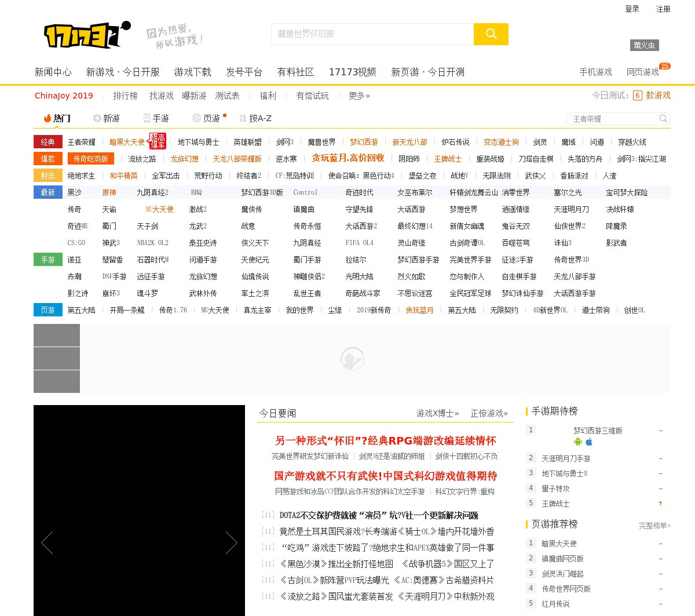
Task: Switch to the 手游 tab
Action: click(x=156, y=118)
